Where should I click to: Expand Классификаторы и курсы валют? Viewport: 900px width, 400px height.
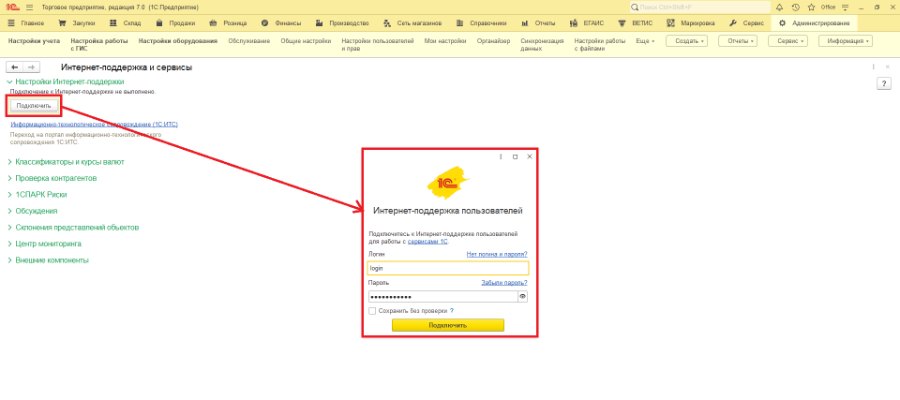tap(65, 162)
